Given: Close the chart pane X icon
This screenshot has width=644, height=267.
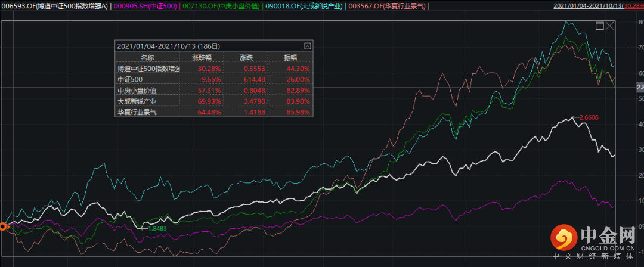Looking at the screenshot, I should (x=609, y=26).
